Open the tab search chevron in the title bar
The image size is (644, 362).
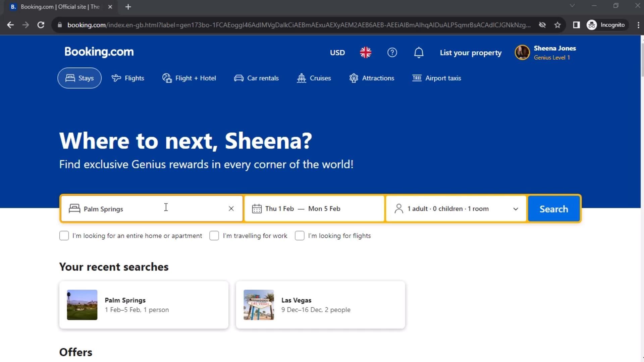[x=572, y=6]
